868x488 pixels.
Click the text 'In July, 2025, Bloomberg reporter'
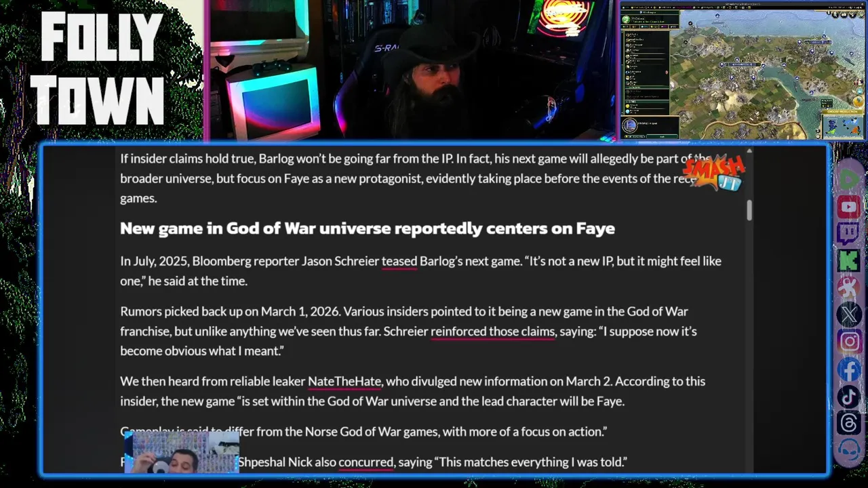point(210,261)
